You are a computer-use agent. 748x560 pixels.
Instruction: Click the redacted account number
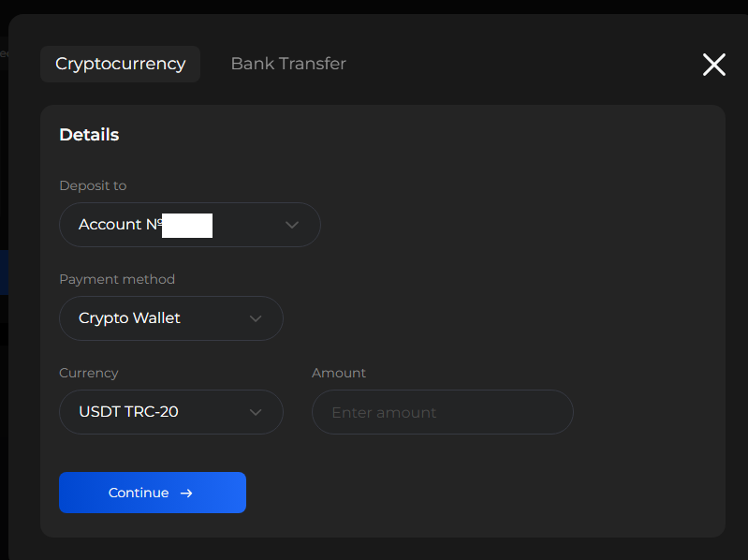coord(187,226)
